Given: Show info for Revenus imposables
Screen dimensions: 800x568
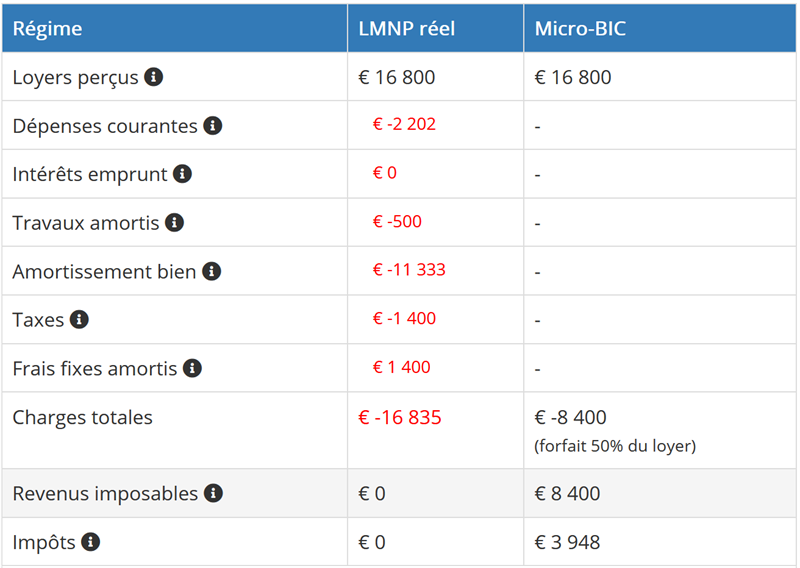Looking at the screenshot, I should click(x=213, y=493).
